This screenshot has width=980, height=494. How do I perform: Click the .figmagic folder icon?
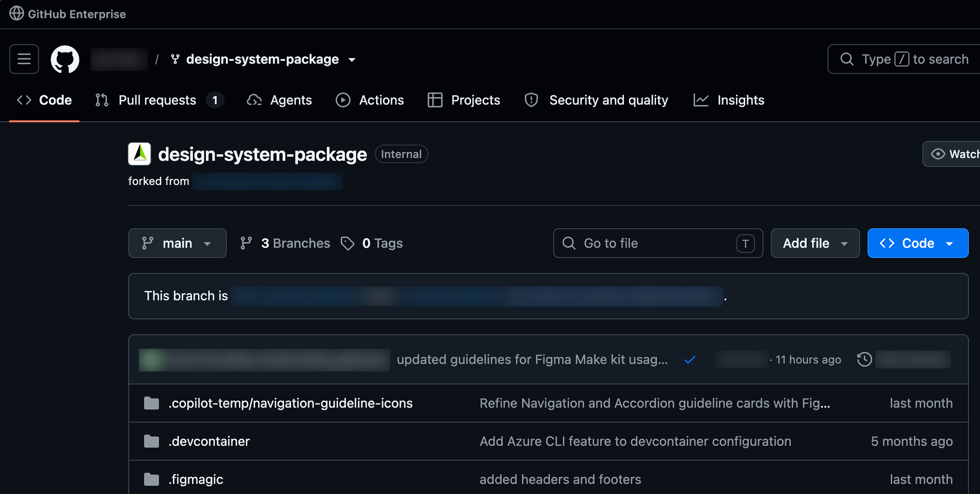(x=151, y=480)
